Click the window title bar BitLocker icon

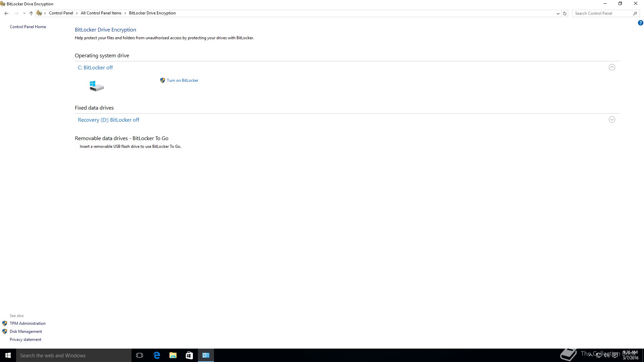3,4
